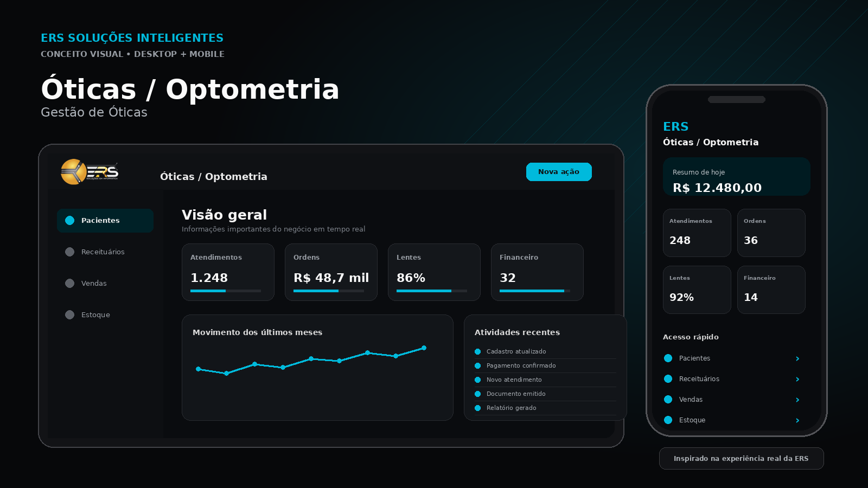
Task: Open the mobile Resumo de hoje card
Action: (x=737, y=177)
